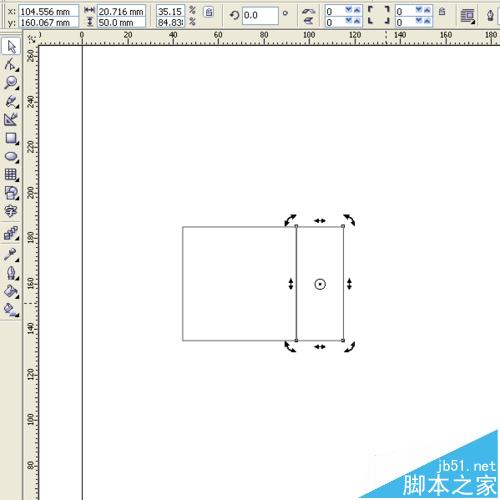Click the y position field 160.067 mm
The height and width of the screenshot is (500, 500).
pos(49,22)
